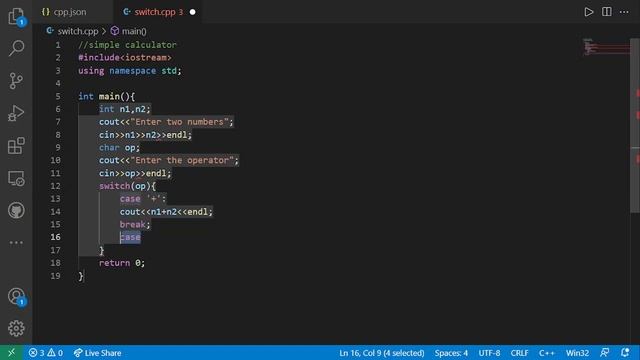Click 'return 0;' on line 18
640x360 pixels.
[x=122, y=263]
